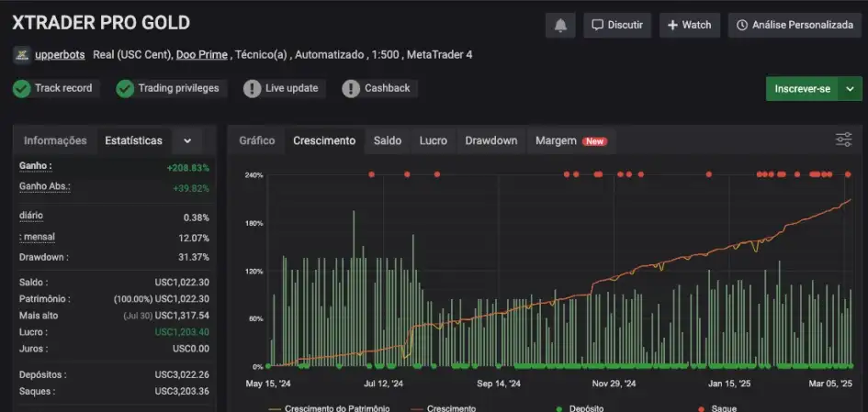The width and height of the screenshot is (868, 412).
Task: Click the notification bell icon
Action: pyautogui.click(x=559, y=25)
